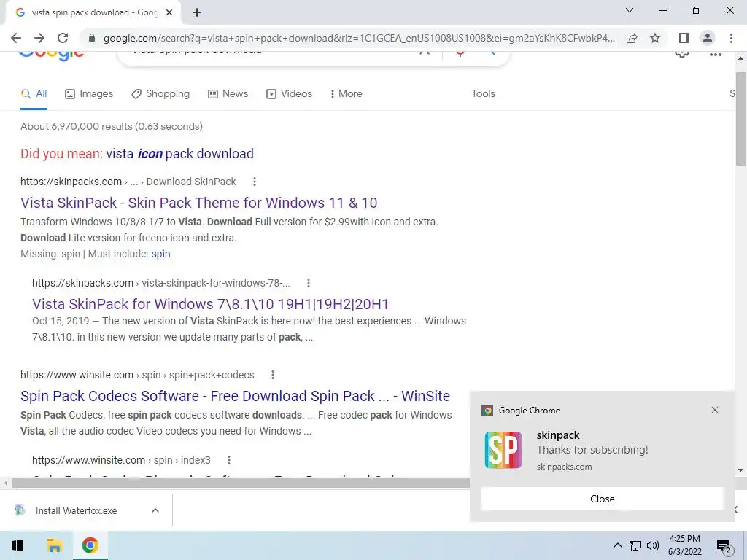
Task: Switch to Videos results
Action: 289,94
